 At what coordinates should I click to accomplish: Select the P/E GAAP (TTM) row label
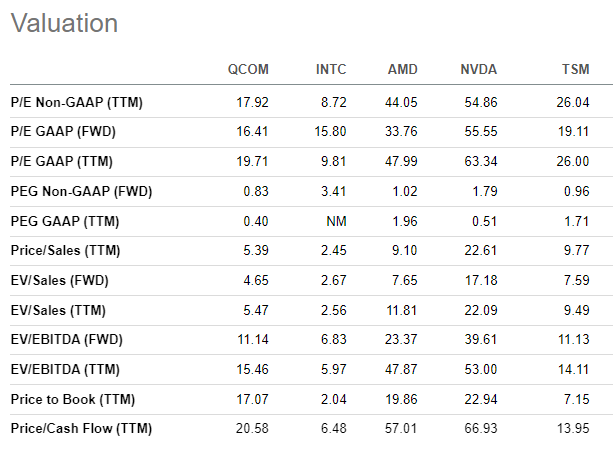point(62,161)
